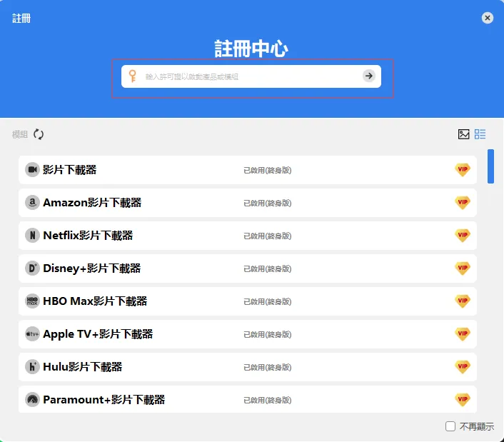
Task: Click VIP badge on Netflix row
Action: (463, 236)
